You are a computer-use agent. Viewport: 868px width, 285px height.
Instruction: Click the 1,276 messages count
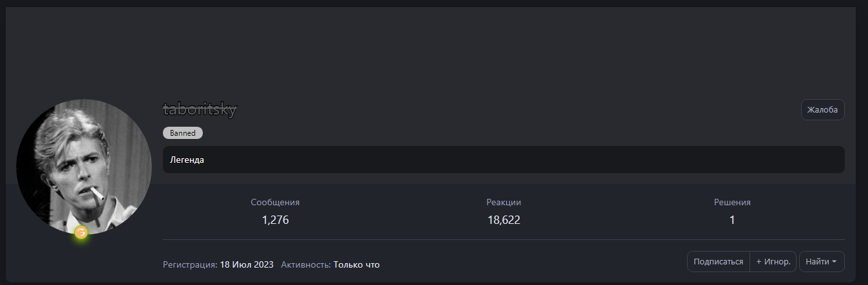click(275, 220)
